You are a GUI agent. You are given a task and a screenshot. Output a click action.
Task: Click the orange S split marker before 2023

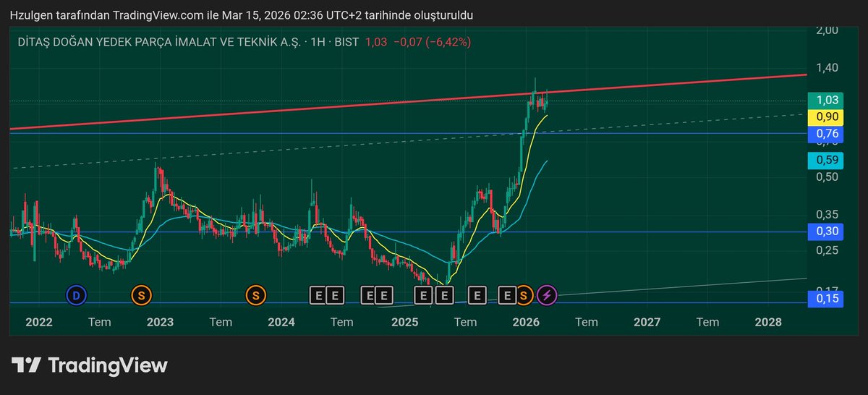point(141,294)
